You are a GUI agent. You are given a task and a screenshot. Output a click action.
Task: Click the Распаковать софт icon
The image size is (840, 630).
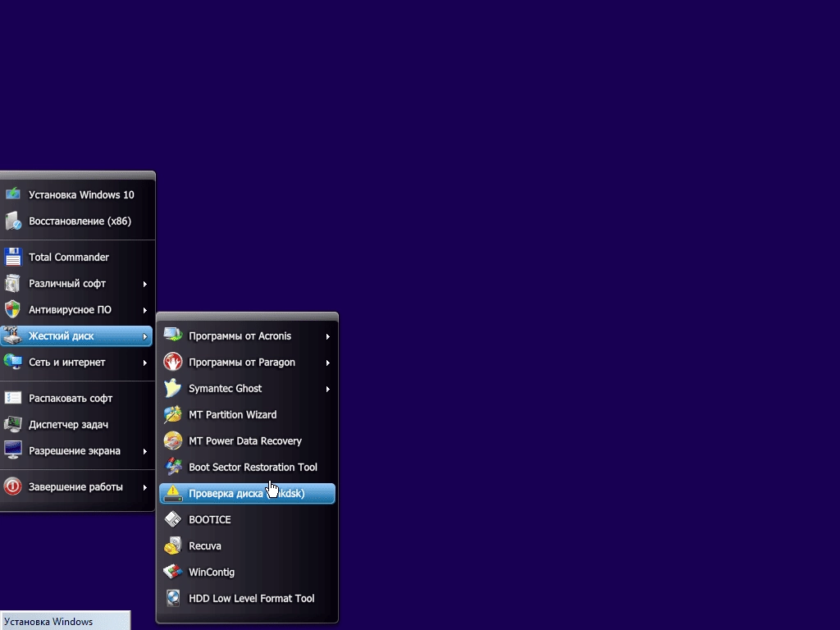tap(13, 398)
